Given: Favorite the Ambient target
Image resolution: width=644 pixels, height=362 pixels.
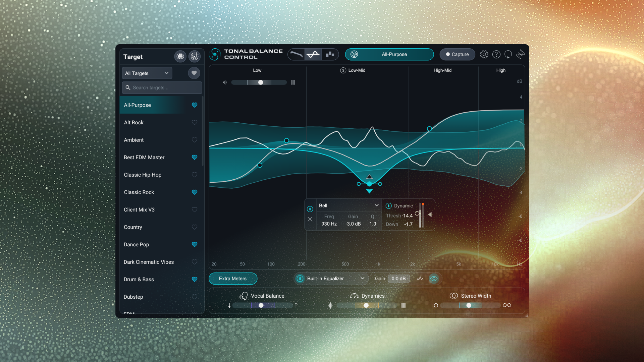Looking at the screenshot, I should [x=194, y=140].
